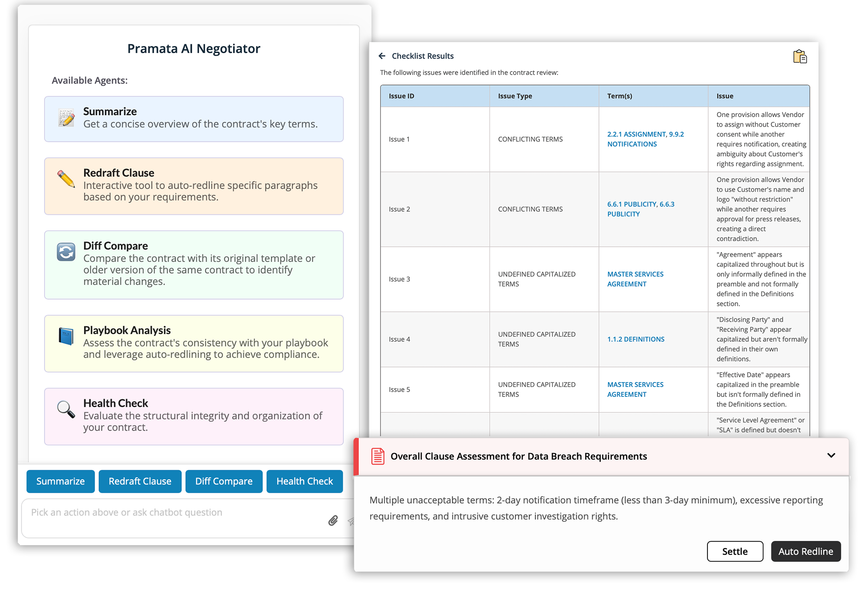This screenshot has width=868, height=589.
Task: Click the Term(s) column header
Action: point(654,96)
